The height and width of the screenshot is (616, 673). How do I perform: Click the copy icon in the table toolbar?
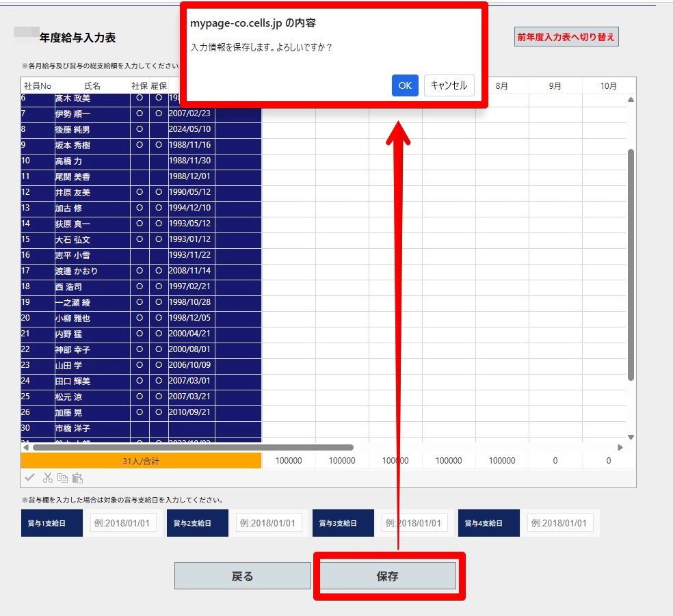63,477
